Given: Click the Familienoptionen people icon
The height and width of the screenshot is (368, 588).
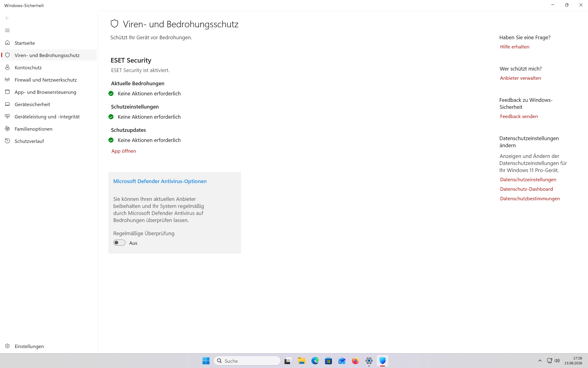Looking at the screenshot, I should tap(7, 128).
